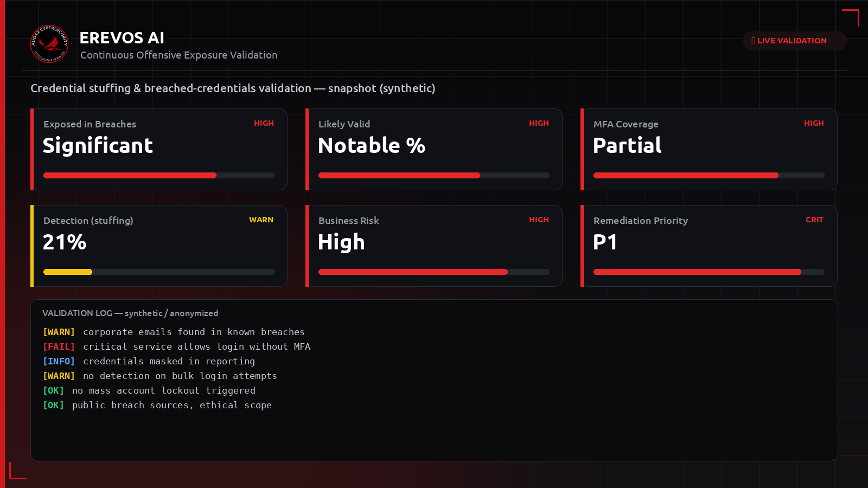Click the HIGH tag on Likely Valid
The height and width of the screenshot is (488, 868).
(539, 123)
